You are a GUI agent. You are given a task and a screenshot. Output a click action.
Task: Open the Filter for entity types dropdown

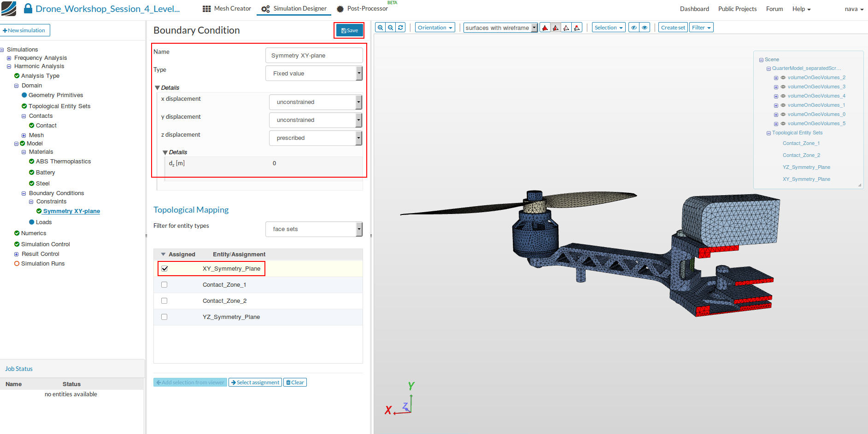pyautogui.click(x=314, y=229)
